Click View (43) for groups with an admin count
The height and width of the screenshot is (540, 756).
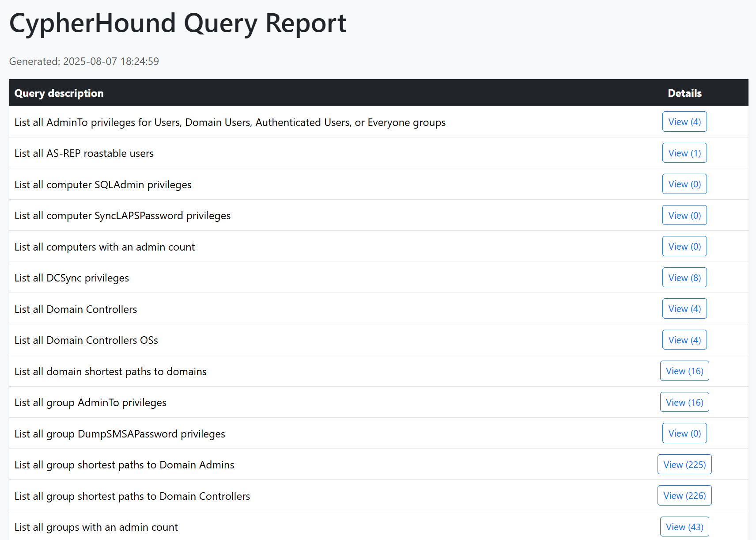click(x=684, y=527)
